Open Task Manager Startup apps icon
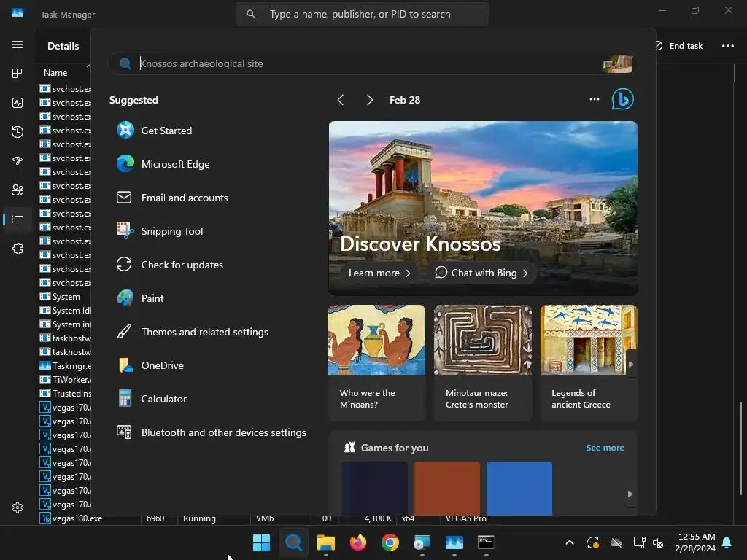 [18, 161]
